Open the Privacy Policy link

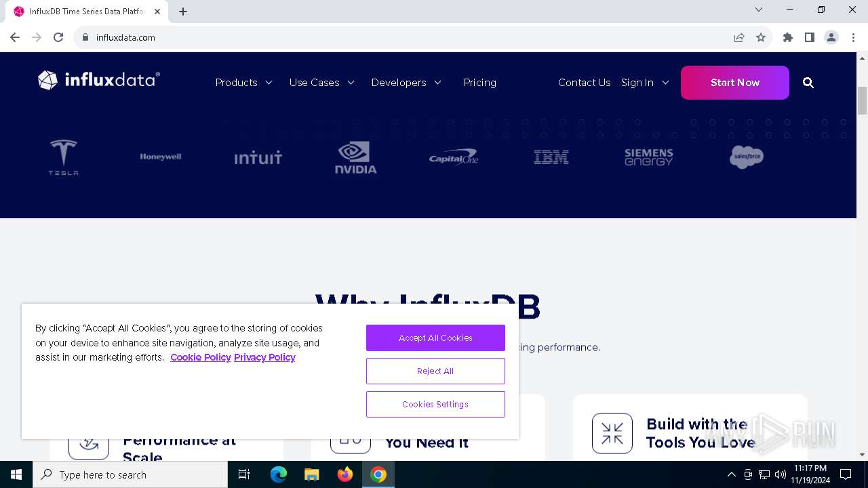264,357
